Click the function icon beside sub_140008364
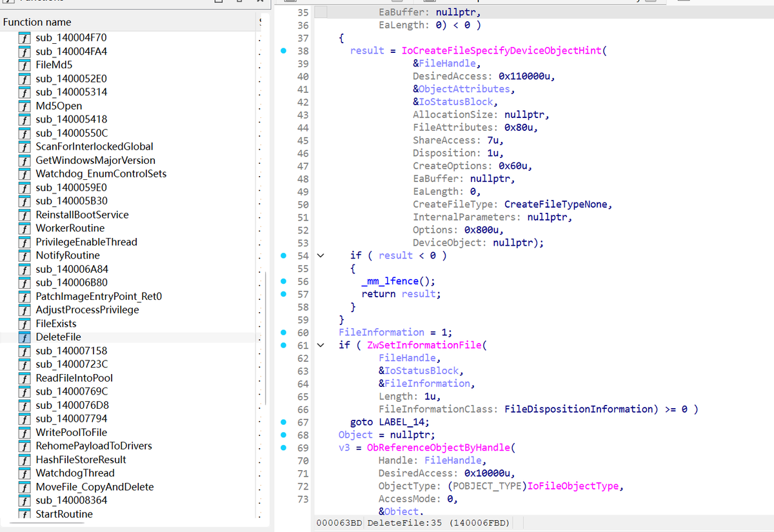This screenshot has height=532, width=774. (x=25, y=500)
